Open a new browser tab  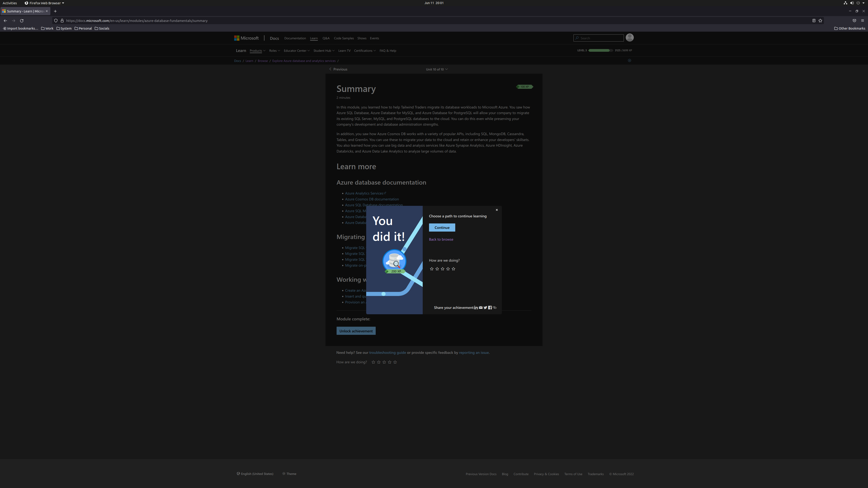pos(55,11)
